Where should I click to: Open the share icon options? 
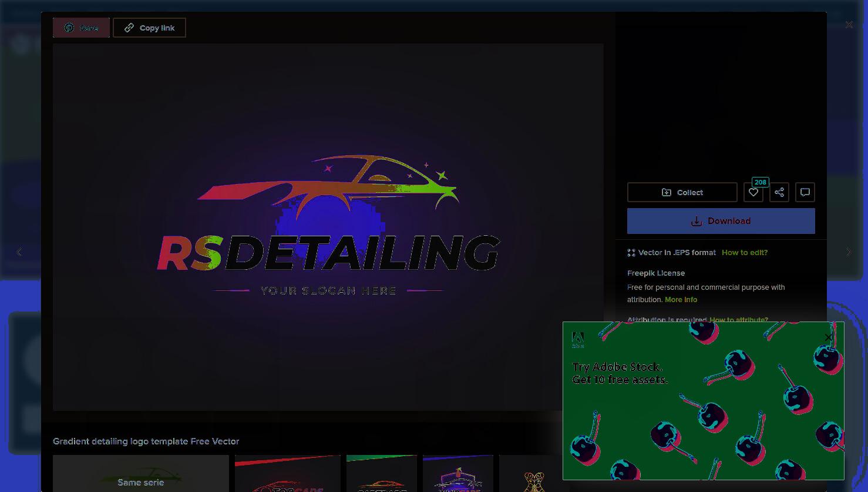[x=779, y=192]
